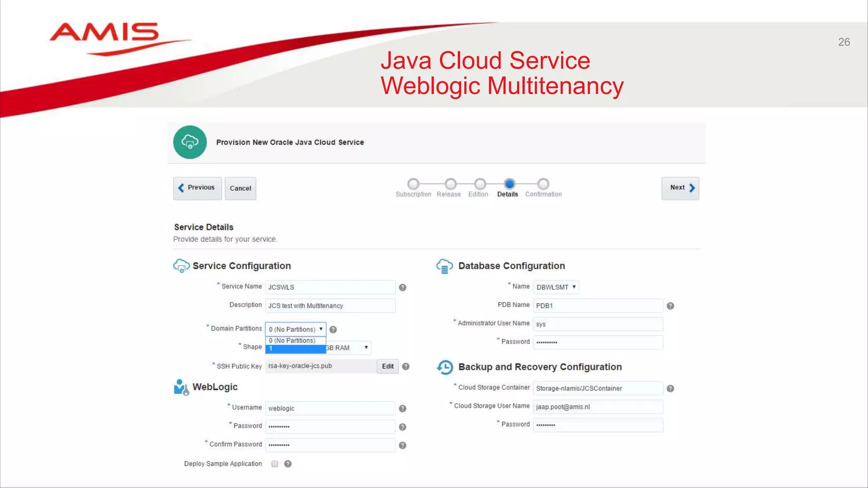This screenshot has height=488, width=868.
Task: Click the 'Service Details' heading
Action: [203, 227]
